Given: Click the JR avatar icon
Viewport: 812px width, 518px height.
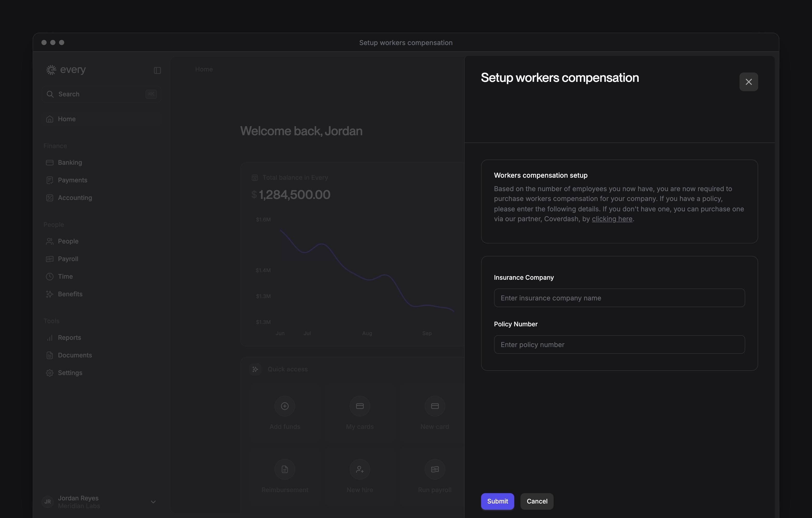Looking at the screenshot, I should 48,502.
